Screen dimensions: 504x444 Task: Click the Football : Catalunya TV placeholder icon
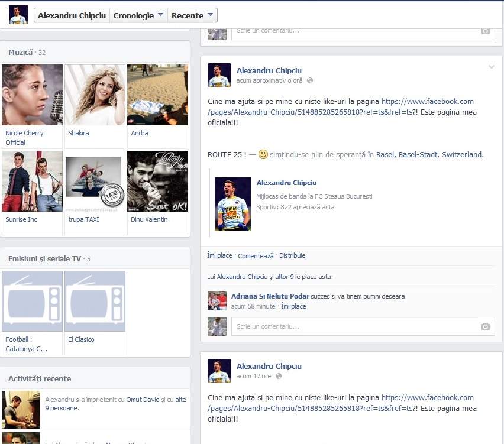(x=32, y=301)
